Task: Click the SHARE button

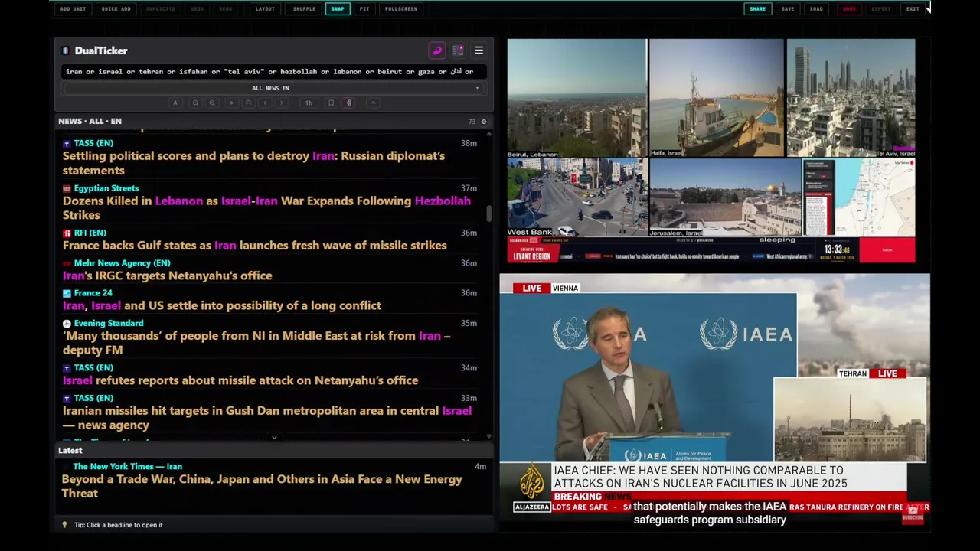Action: tap(757, 9)
